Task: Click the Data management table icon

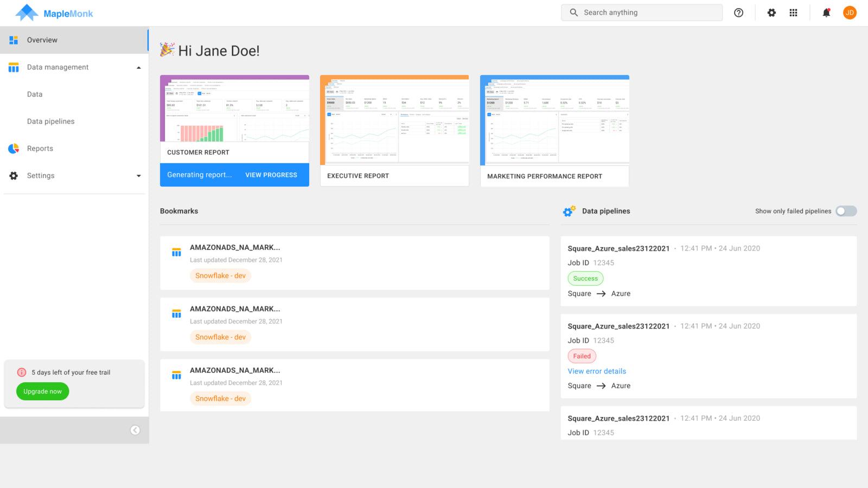Action: click(x=13, y=67)
